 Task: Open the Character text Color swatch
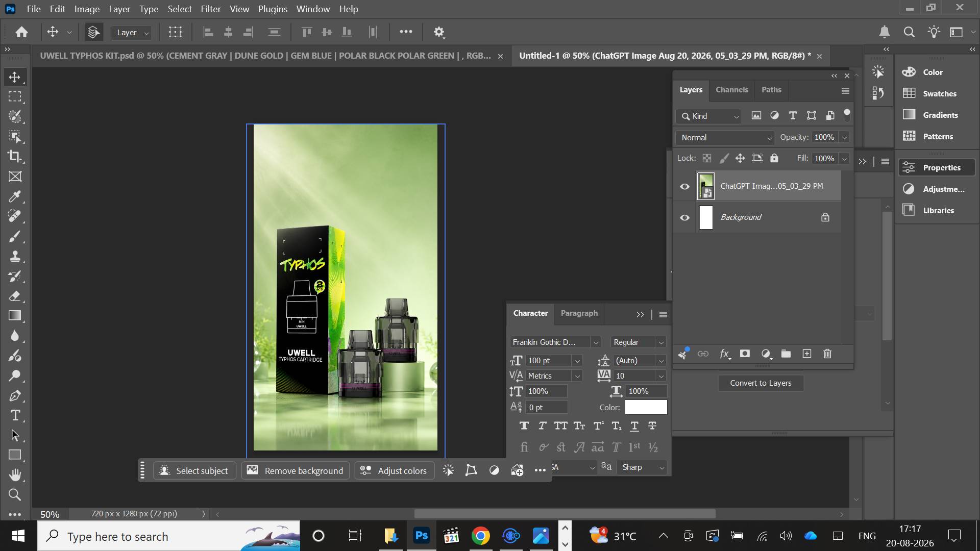[x=646, y=407]
